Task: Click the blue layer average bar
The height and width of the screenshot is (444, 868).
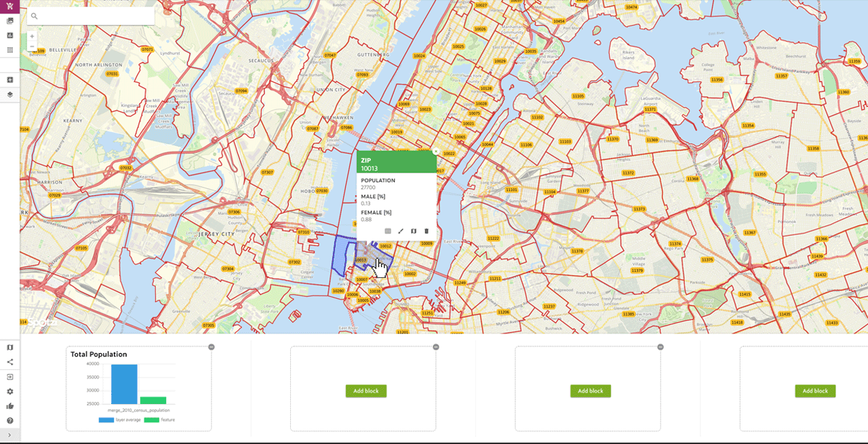Action: click(x=124, y=385)
